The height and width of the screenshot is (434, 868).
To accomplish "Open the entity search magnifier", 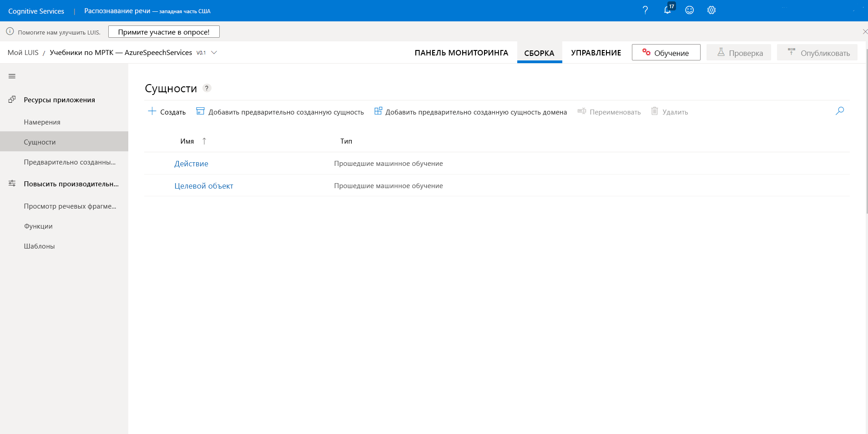I will [839, 110].
